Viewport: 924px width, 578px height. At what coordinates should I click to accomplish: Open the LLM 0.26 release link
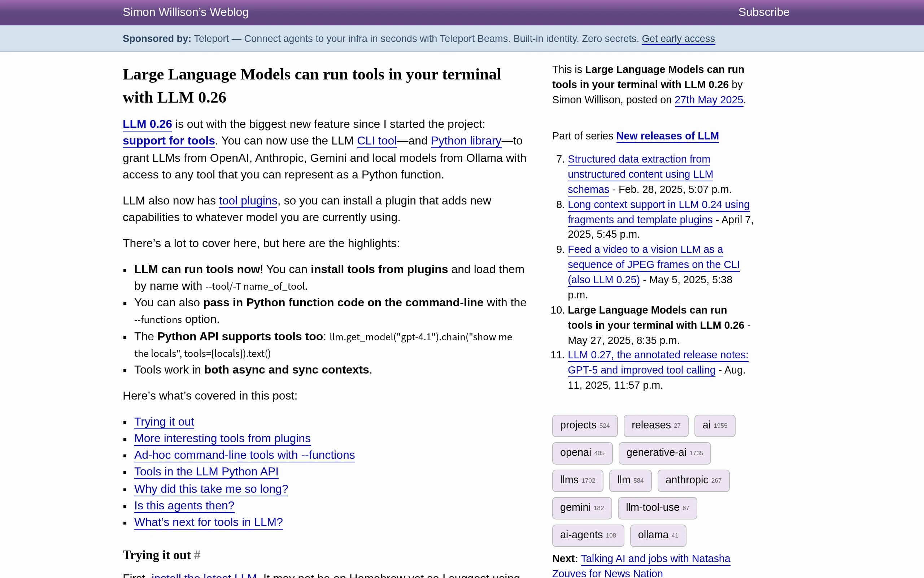tap(147, 124)
